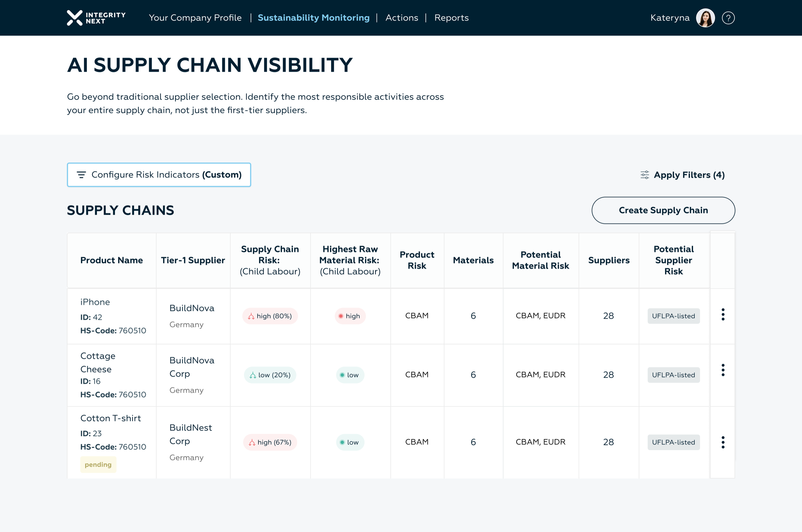
Task: Click the Materials column header
Action: click(x=473, y=260)
